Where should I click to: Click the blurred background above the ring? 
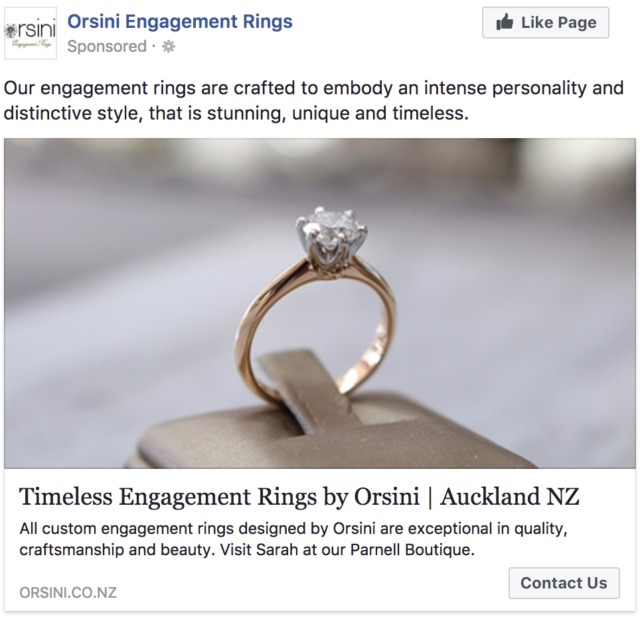322,171
